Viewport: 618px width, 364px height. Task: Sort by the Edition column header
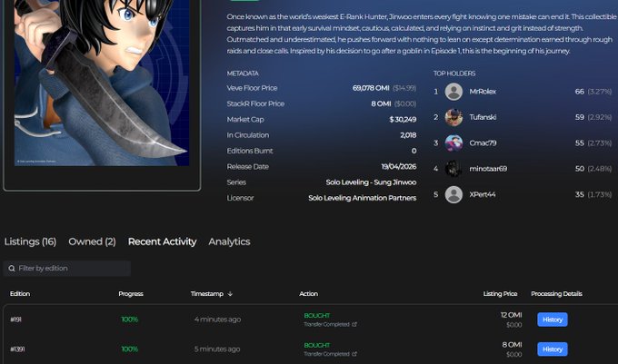tap(20, 294)
